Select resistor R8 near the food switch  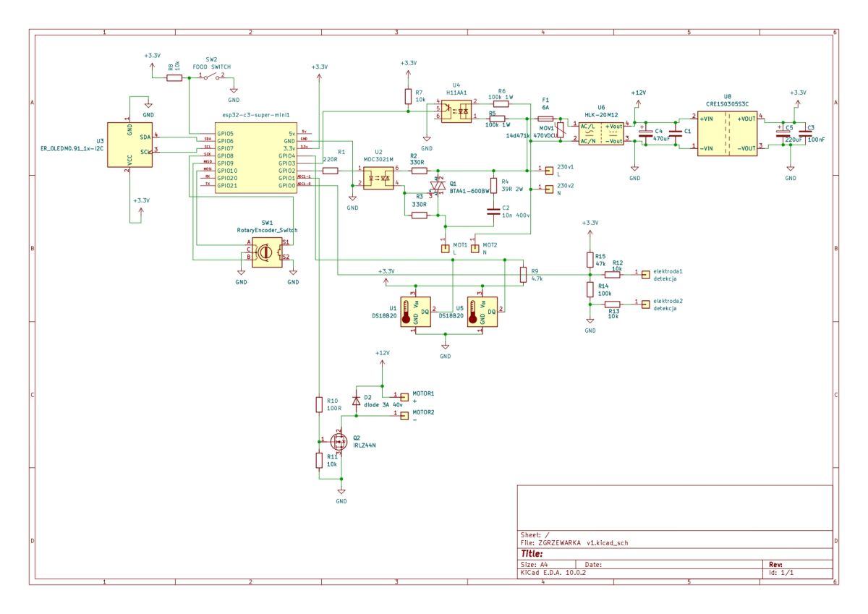[175, 77]
